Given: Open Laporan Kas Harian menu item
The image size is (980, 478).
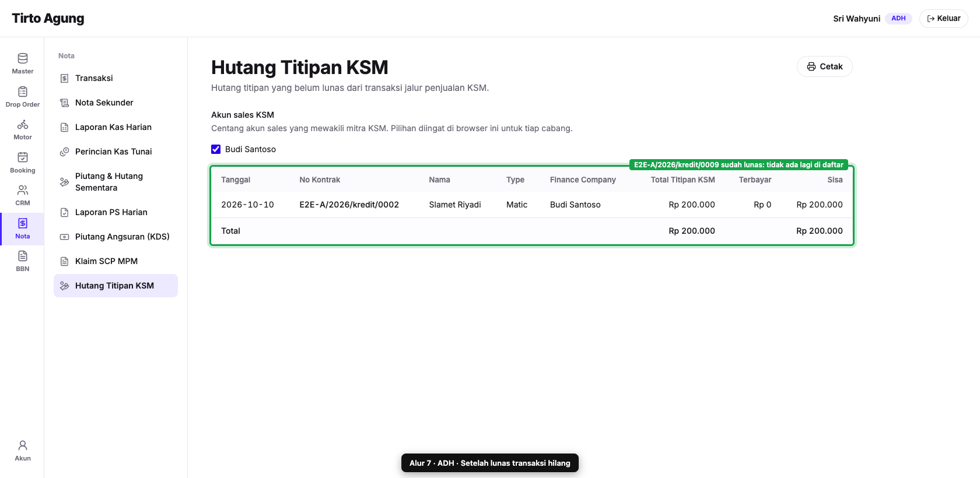Looking at the screenshot, I should (116, 127).
